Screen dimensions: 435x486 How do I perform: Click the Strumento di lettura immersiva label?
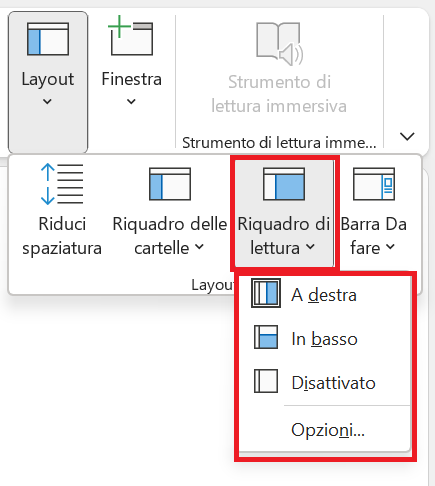click(x=279, y=94)
